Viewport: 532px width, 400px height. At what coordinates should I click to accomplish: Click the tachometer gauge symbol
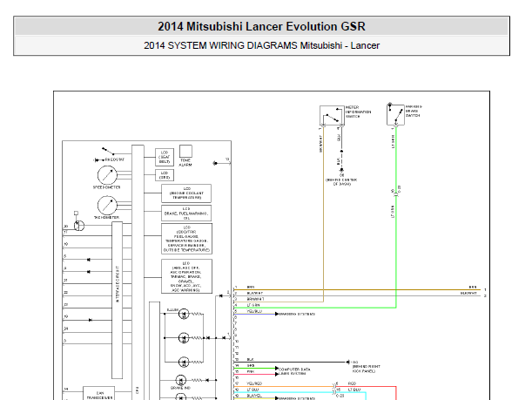107,205
